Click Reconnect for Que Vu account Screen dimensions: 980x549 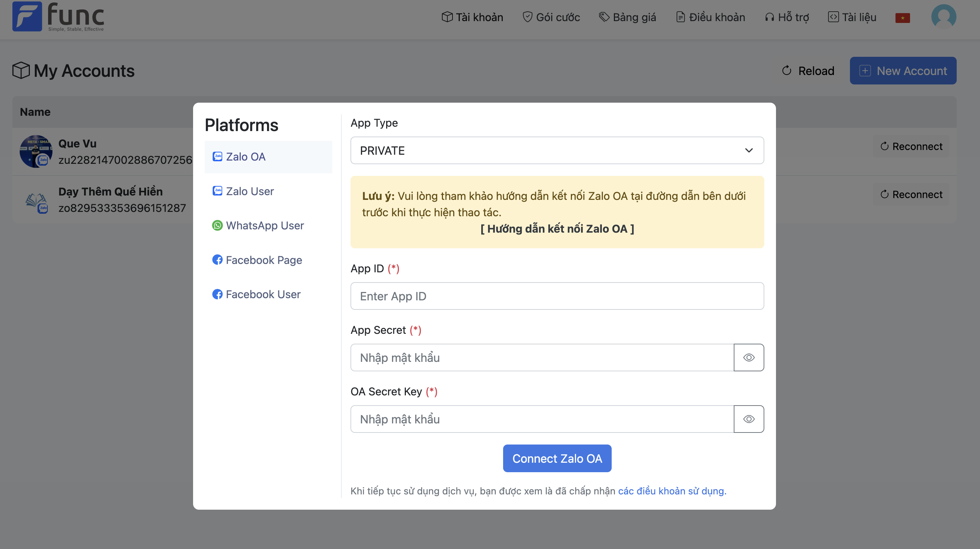click(x=911, y=146)
